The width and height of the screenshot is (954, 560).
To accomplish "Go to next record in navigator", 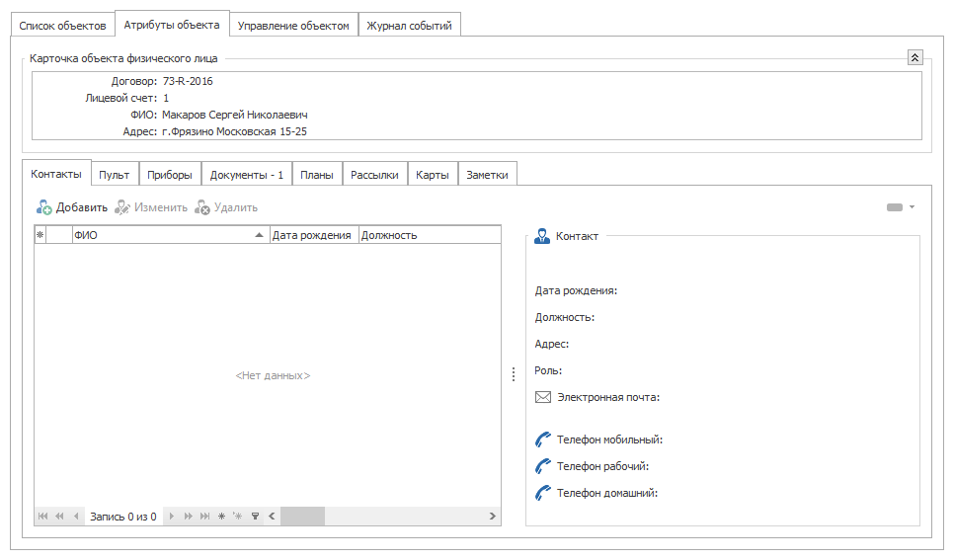I will tap(172, 517).
